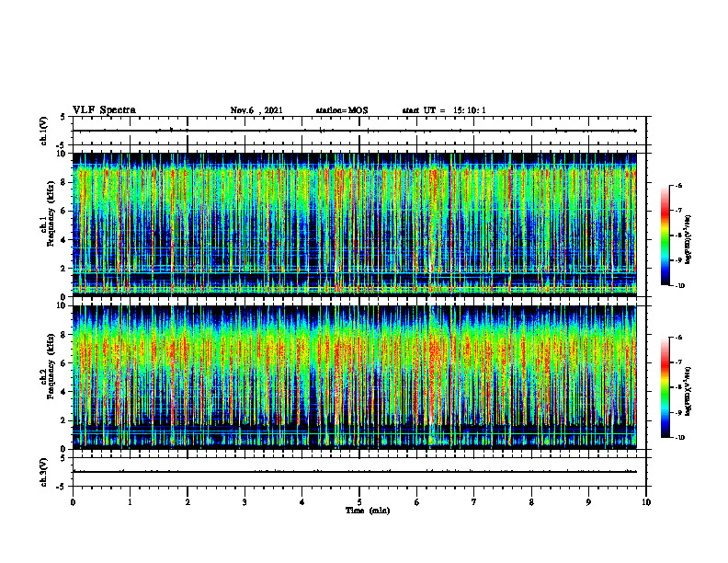728x563 pixels.
Task: Click the time axis tick label "9"
Action: (588, 502)
